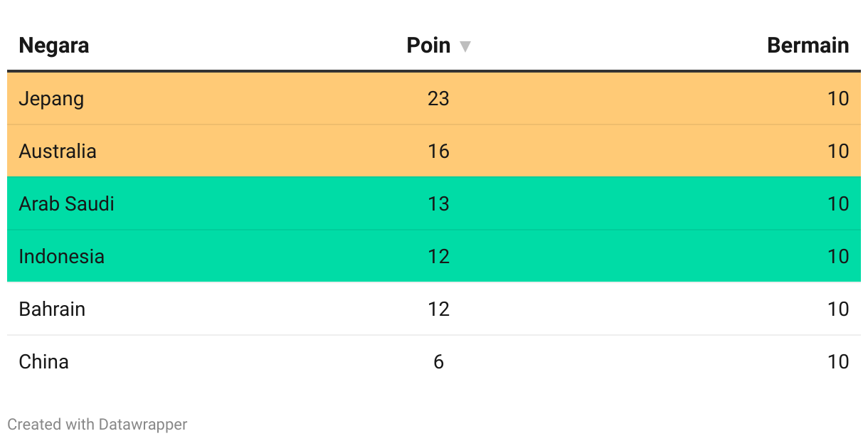Click China's 6 points value

point(439,361)
